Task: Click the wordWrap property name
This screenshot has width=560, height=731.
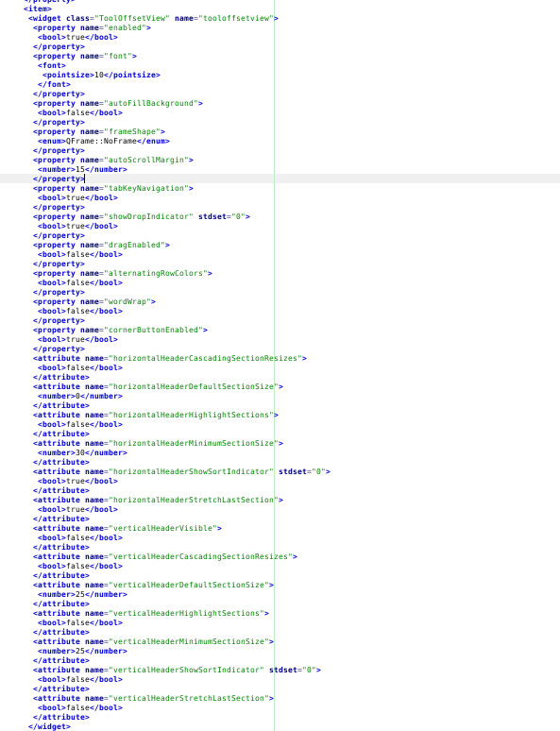Action: coord(127,301)
